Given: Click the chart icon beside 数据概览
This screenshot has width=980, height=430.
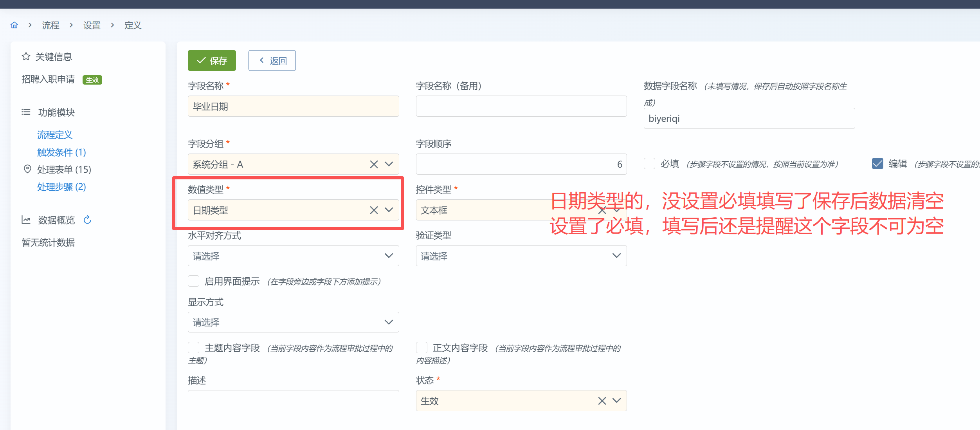Looking at the screenshot, I should click(x=26, y=220).
